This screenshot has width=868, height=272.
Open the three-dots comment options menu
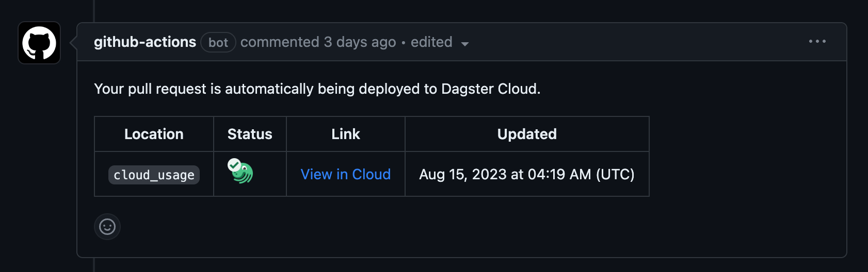pos(817,41)
